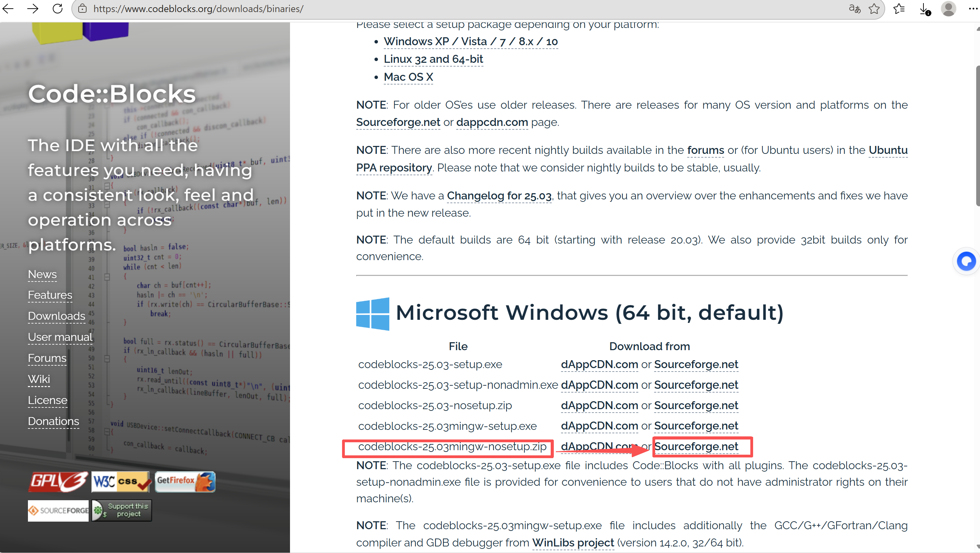
Task: Download mingw-nosetup.zip from Sourceforge.net
Action: [x=696, y=446]
